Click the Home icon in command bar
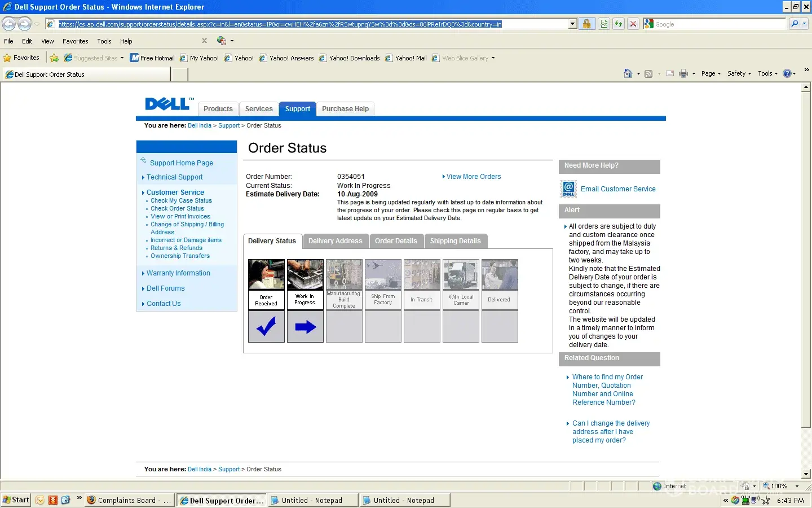The width and height of the screenshot is (812, 508). (x=628, y=73)
